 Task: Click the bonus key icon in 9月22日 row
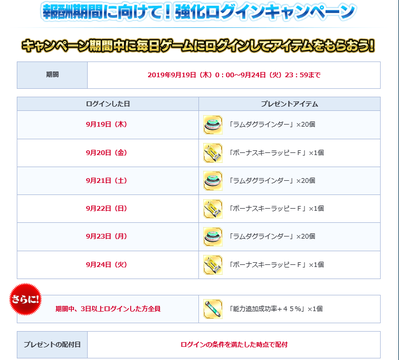(x=213, y=209)
